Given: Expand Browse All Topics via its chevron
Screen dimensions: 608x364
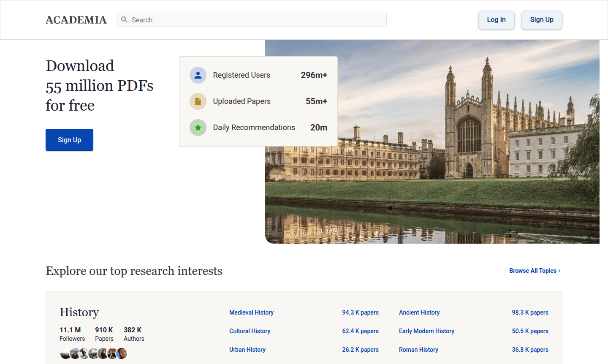Looking at the screenshot, I should tap(559, 270).
